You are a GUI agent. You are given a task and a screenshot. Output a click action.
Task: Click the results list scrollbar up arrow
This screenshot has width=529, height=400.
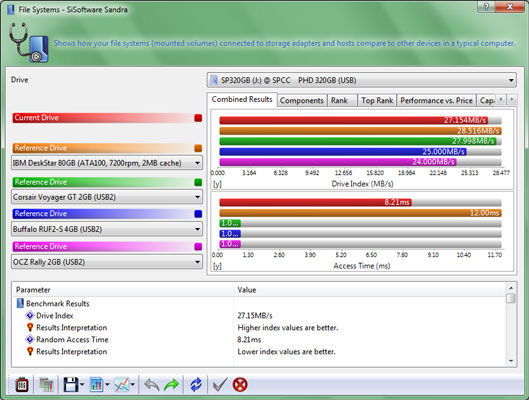(x=511, y=288)
